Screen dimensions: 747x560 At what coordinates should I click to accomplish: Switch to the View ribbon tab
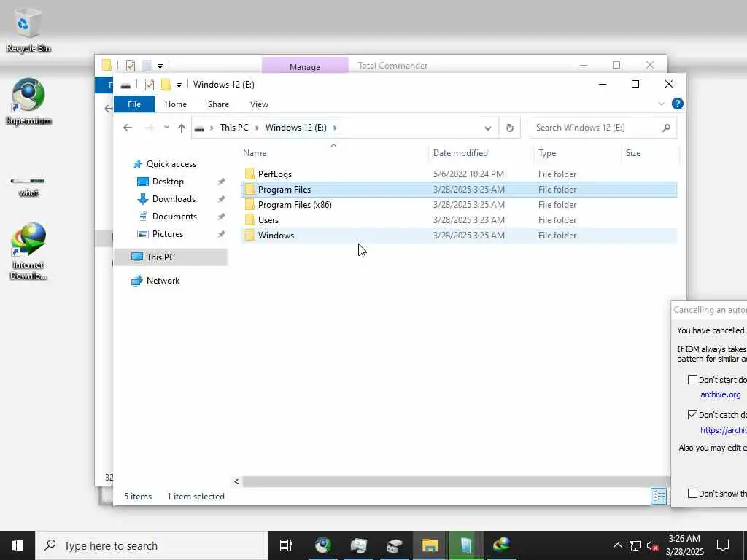pos(259,104)
